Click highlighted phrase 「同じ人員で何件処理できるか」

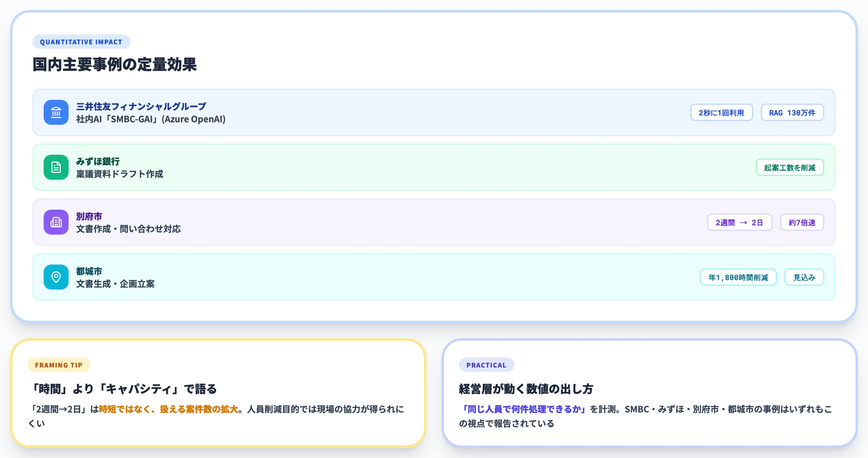524,409
